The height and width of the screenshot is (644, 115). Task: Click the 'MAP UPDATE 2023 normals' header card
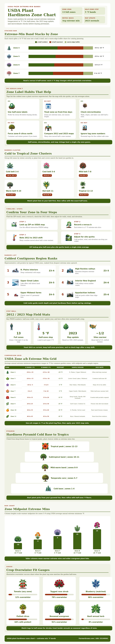(94, 19)
